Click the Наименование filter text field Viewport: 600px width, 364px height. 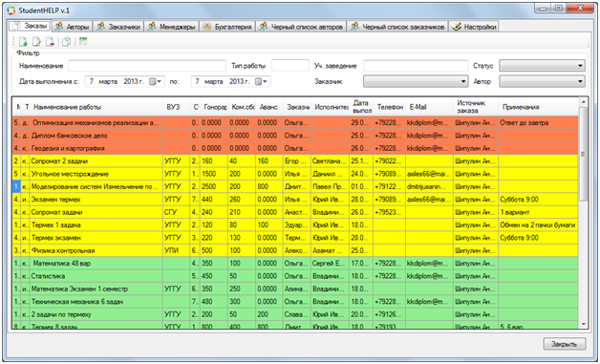click(x=147, y=66)
